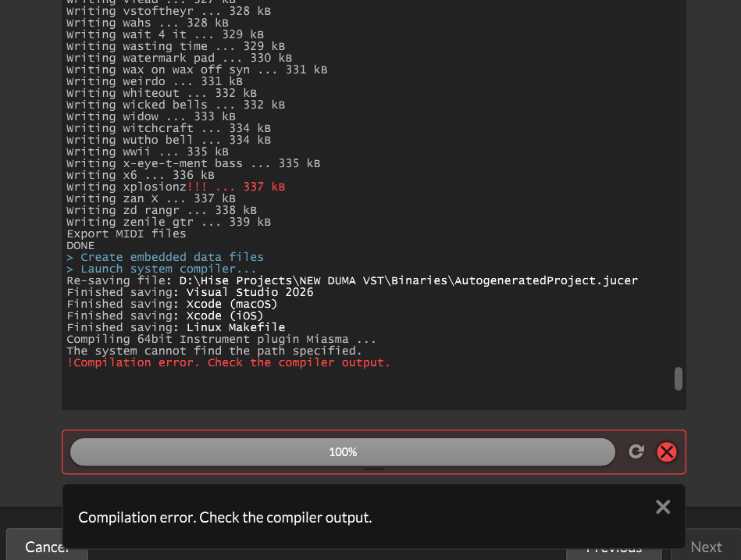Click the Next button

coord(706,548)
